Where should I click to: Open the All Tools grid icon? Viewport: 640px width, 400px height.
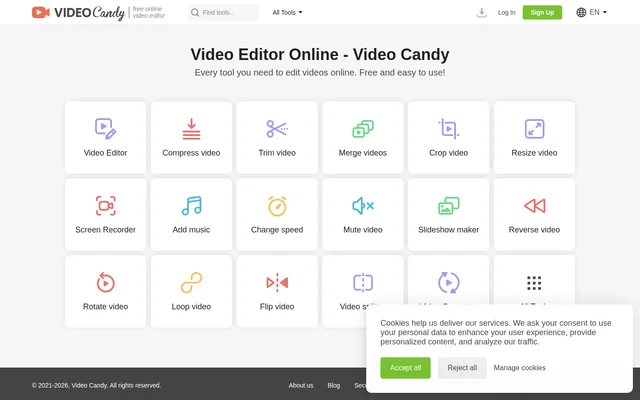pyautogui.click(x=534, y=283)
